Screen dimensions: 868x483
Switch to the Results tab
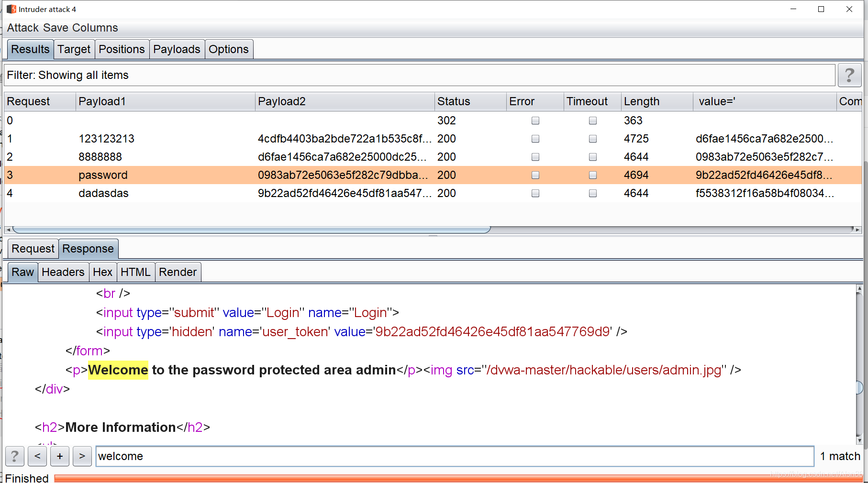30,49
